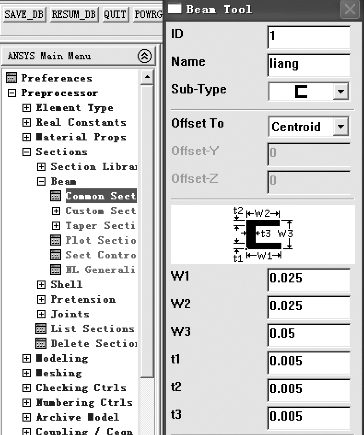364x435 pixels.
Task: Open the Sub-Type section shape dropdown
Action: tap(341, 91)
